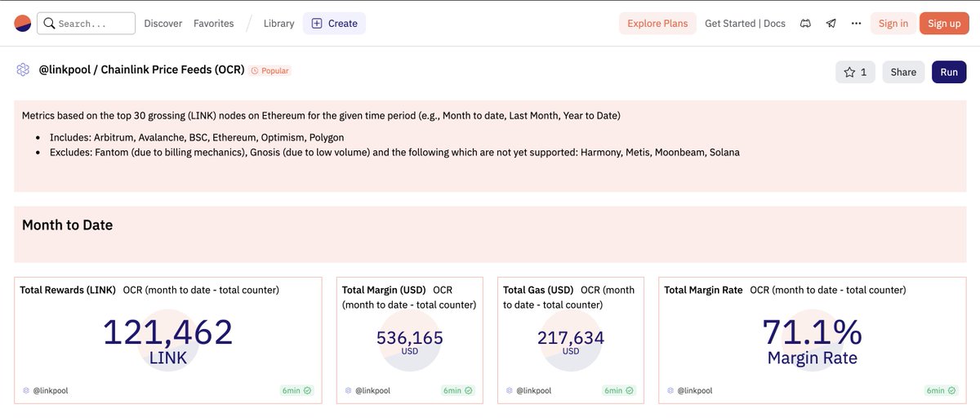Viewport: 980px width, 418px height.
Task: Open Get Started | Docs link
Action: click(745, 24)
